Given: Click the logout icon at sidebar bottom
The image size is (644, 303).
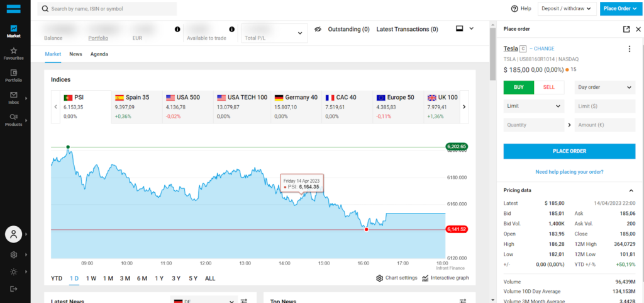Looking at the screenshot, I should (13, 289).
